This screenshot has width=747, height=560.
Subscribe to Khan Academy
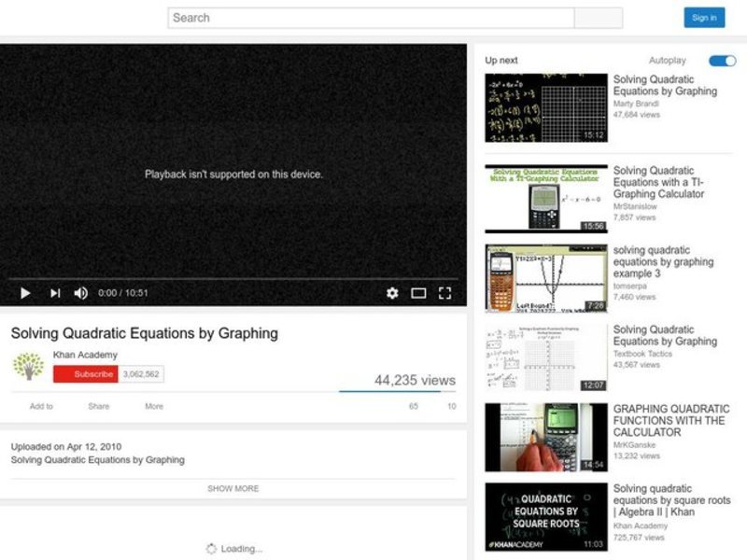pos(86,374)
